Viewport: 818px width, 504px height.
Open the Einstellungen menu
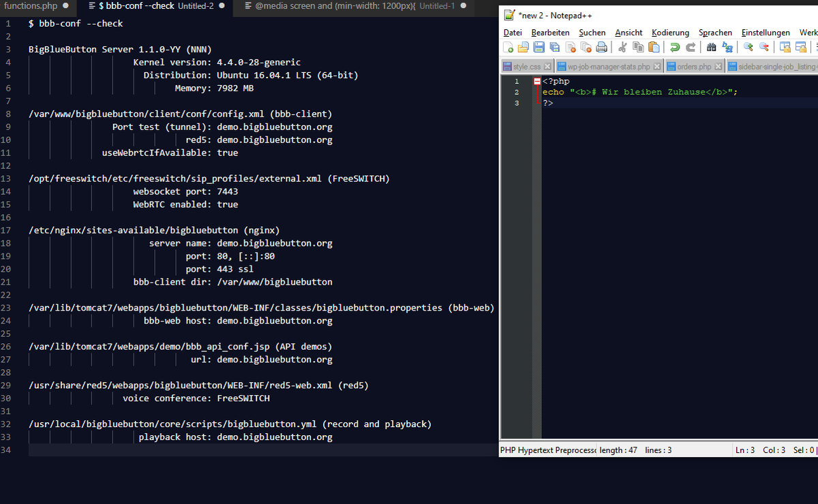point(766,33)
